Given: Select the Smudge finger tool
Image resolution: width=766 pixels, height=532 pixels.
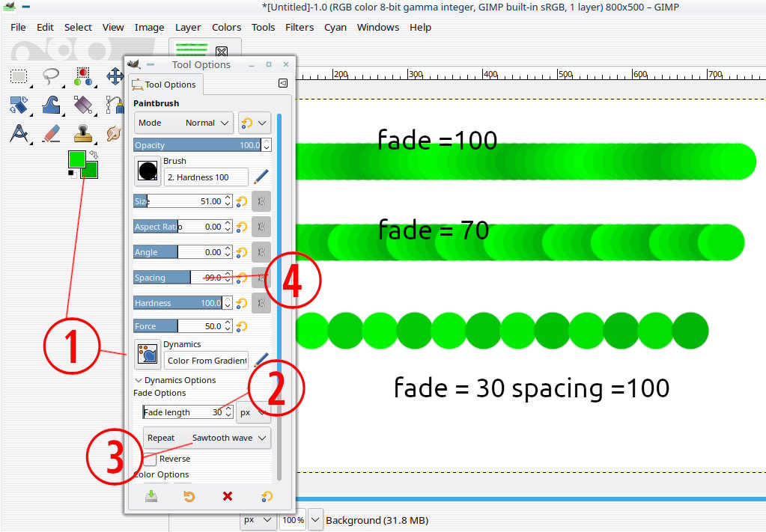Looking at the screenshot, I should click(114, 133).
